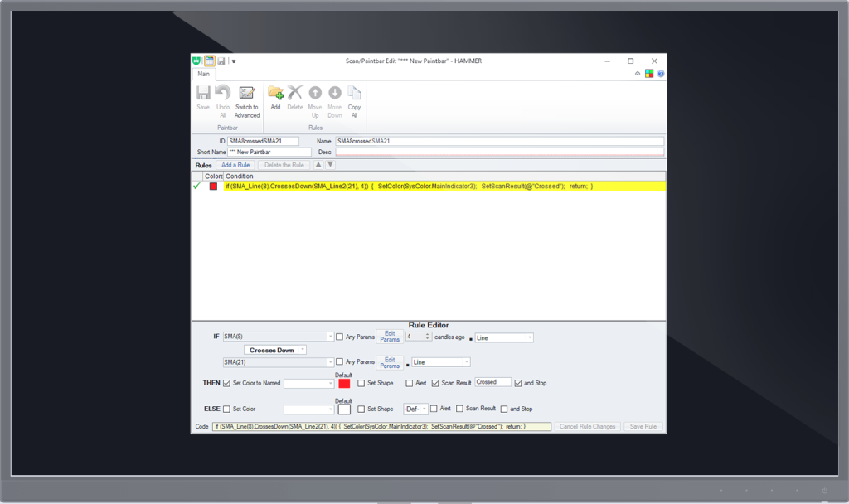Click the ID input field
Image resolution: width=849 pixels, height=504 pixels.
263,141
